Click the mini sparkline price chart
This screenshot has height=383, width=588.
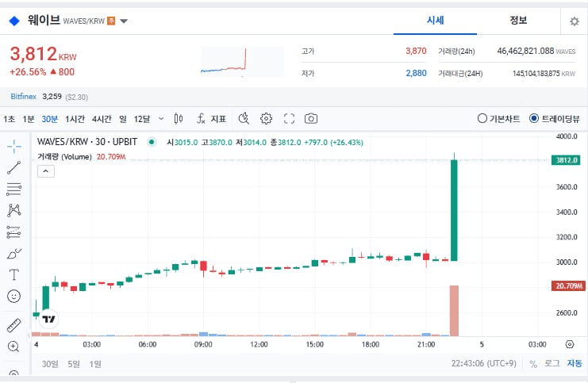[x=242, y=62]
